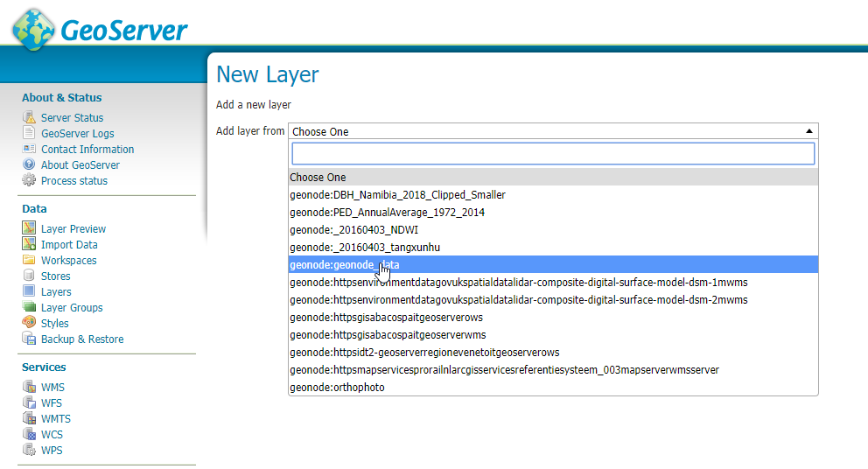Click the Layer Preview map icon
This screenshot has width=868, height=469.
click(29, 228)
